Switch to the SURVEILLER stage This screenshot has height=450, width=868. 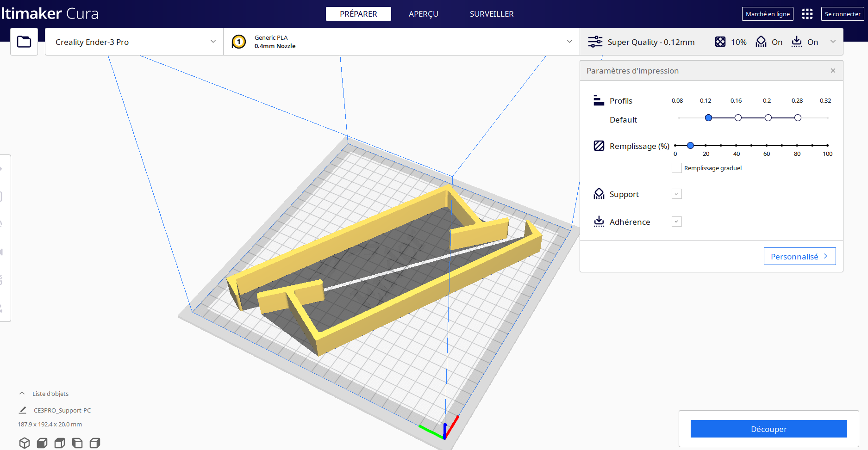[x=492, y=14]
